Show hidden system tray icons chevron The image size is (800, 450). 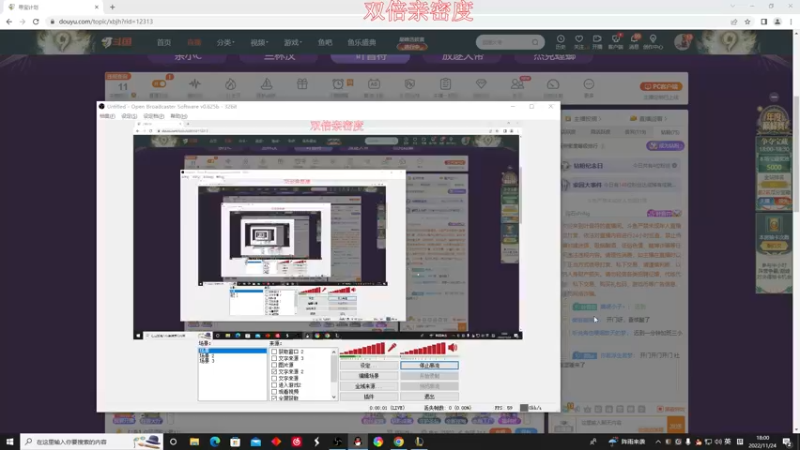pyautogui.click(x=658, y=442)
